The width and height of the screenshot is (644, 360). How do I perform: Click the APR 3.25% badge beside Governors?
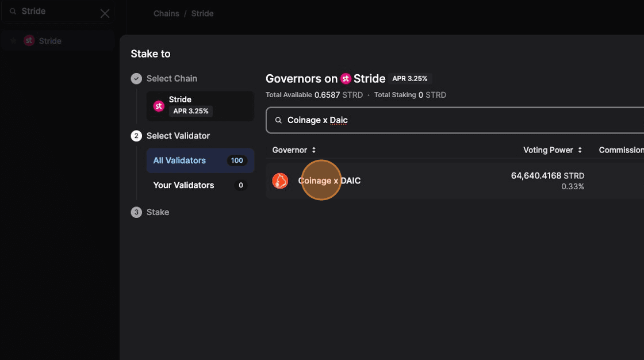pyautogui.click(x=411, y=79)
